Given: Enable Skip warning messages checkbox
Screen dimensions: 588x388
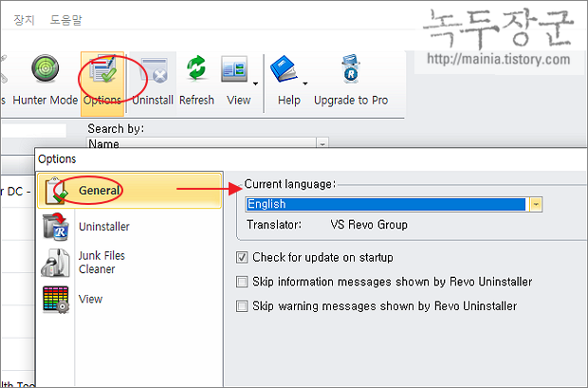Looking at the screenshot, I should (242, 306).
